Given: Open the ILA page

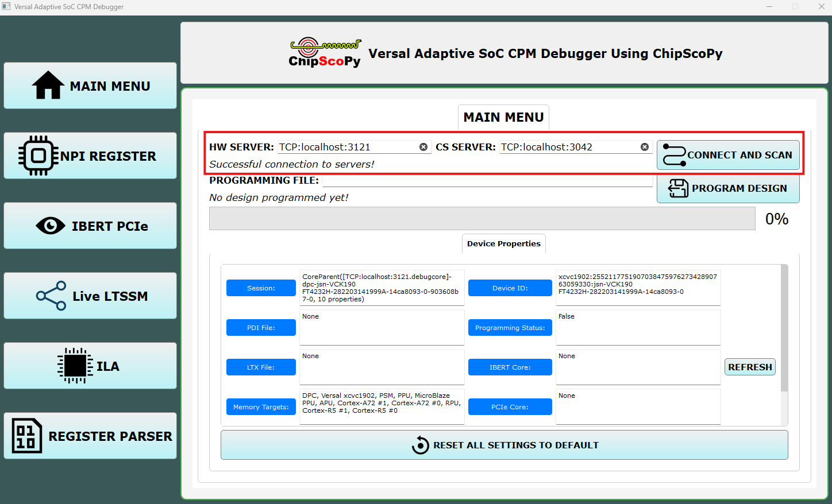Looking at the screenshot, I should point(90,366).
